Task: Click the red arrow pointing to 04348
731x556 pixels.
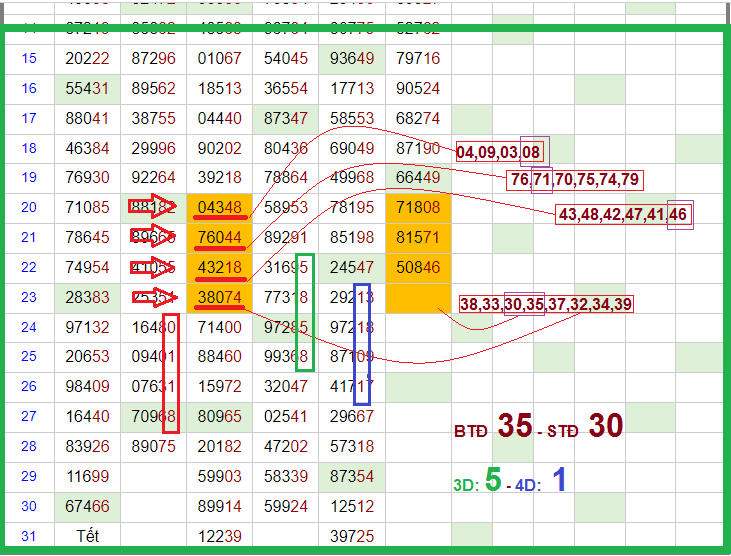Action: coord(153,208)
